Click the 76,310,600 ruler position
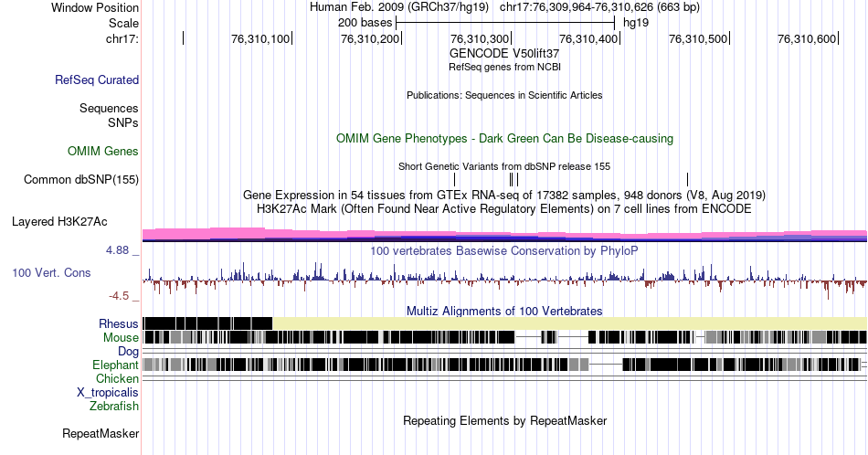Screen dimensions: 868x455 [x=807, y=38]
